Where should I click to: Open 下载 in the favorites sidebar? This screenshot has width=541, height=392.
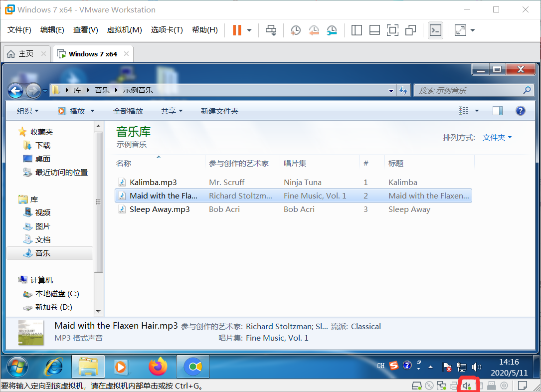point(37,145)
